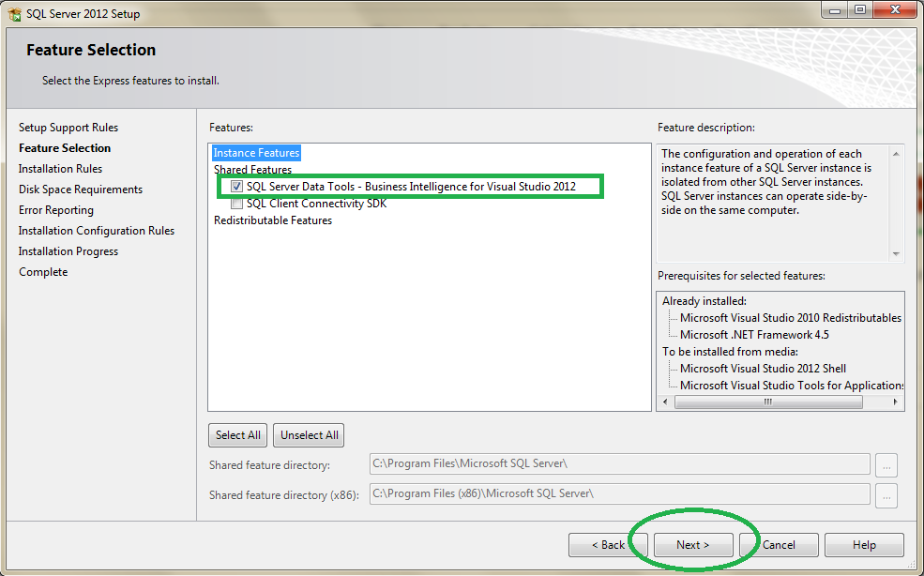The height and width of the screenshot is (576, 924).
Task: Click the Select All button
Action: [238, 435]
